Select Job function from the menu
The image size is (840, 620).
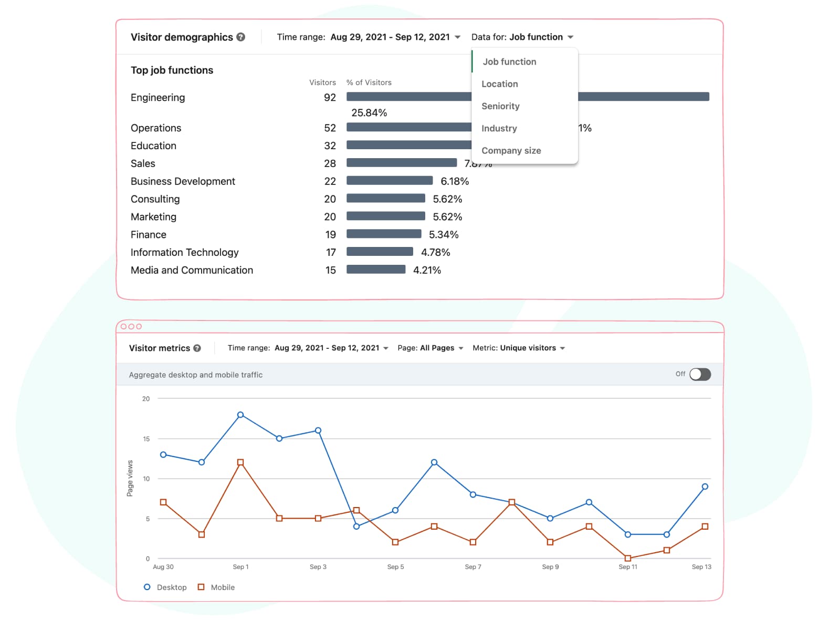[x=525, y=62]
